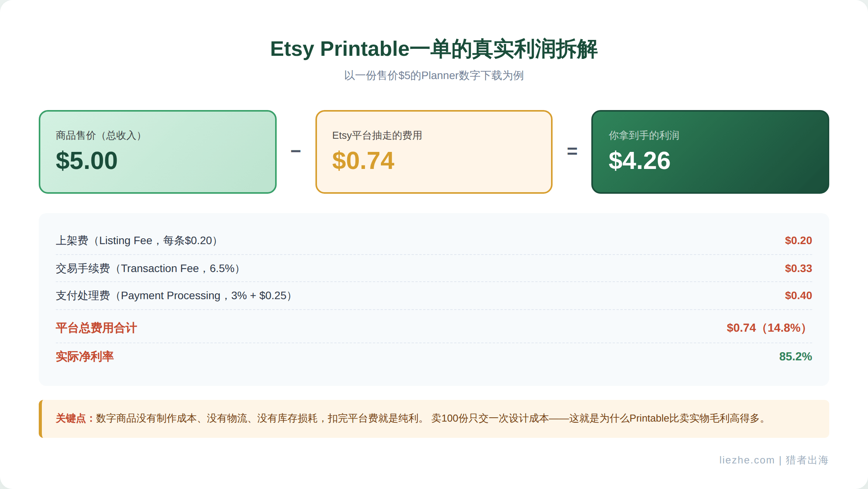Click the '你拿到手的利润' label
Viewport: 868px width, 489px height.
(644, 135)
